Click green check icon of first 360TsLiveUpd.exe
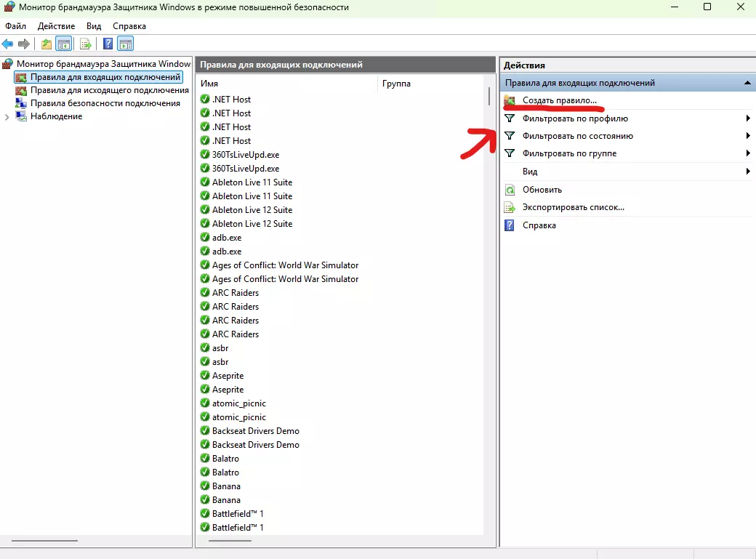This screenshot has width=756, height=559. click(x=205, y=154)
